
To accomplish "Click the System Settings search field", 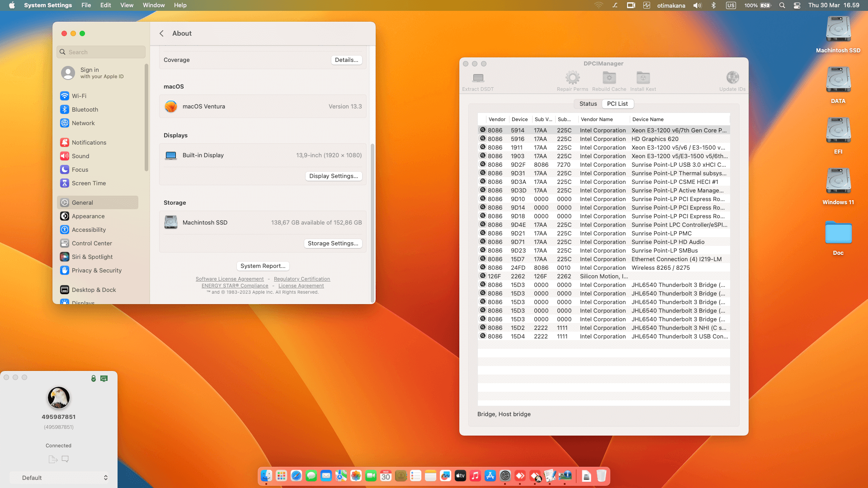I will pyautogui.click(x=102, y=52).
